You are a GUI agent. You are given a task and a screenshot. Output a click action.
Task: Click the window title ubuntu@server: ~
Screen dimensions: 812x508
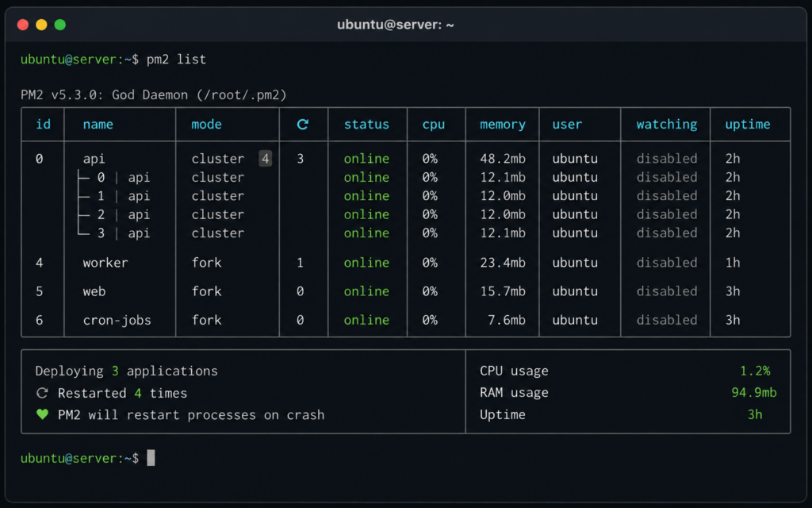tap(395, 25)
